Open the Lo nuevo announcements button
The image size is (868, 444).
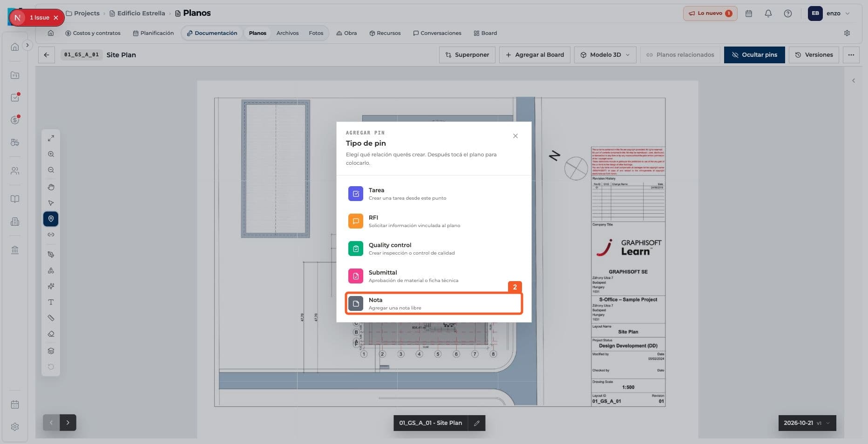(710, 13)
